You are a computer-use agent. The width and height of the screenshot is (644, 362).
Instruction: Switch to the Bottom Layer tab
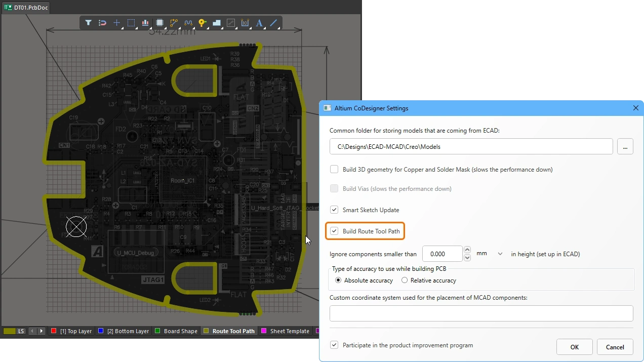click(x=127, y=331)
